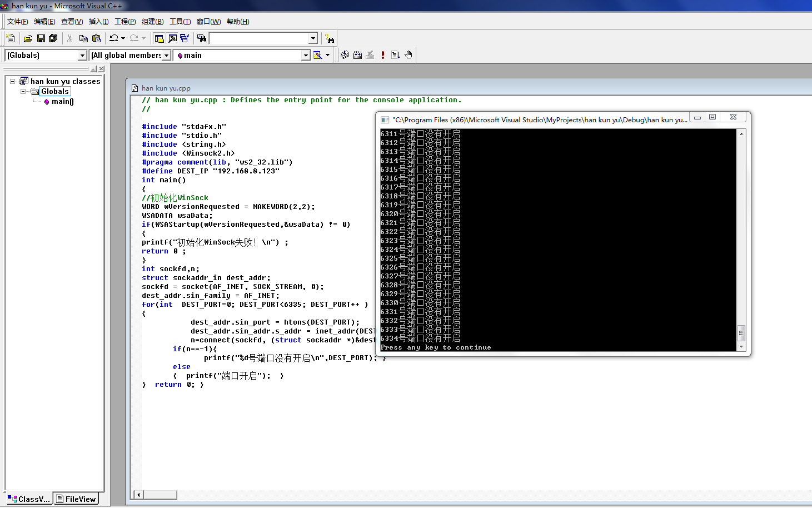Open the (Globals) class dropdown
This screenshot has height=508, width=812.
click(82, 56)
